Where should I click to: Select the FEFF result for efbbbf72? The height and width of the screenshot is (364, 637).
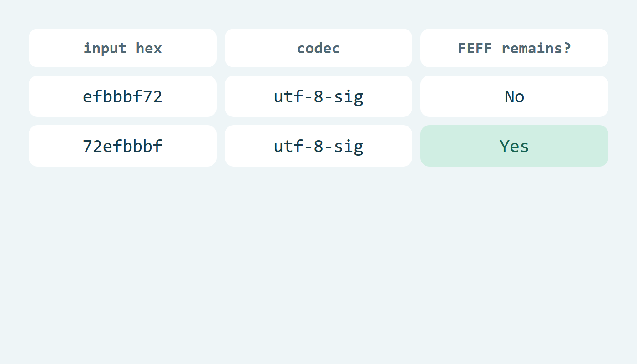[514, 96]
